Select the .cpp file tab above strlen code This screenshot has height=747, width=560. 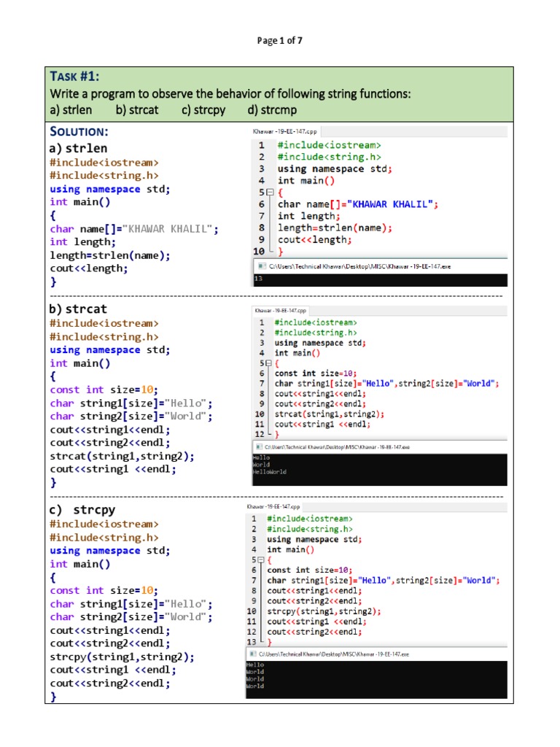click(284, 131)
